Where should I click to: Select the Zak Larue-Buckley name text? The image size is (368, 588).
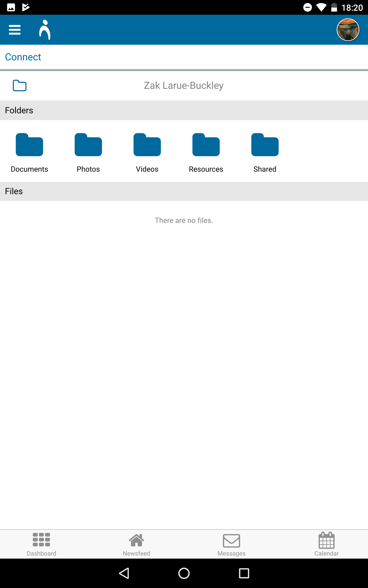click(x=184, y=85)
